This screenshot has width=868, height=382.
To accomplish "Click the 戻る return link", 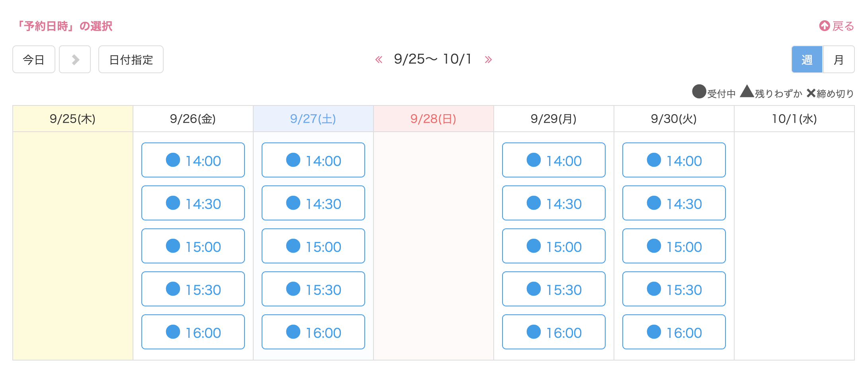I will [x=843, y=26].
